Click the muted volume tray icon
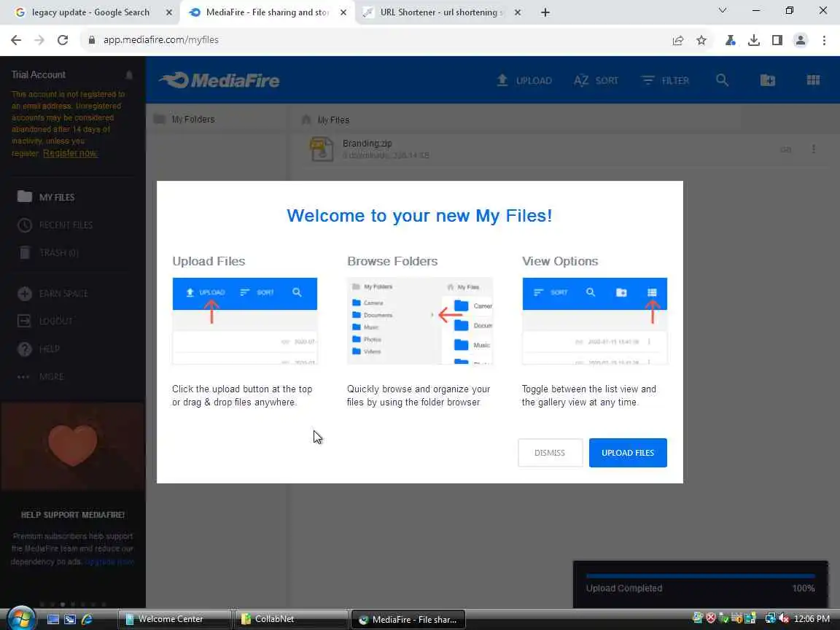 click(x=785, y=618)
